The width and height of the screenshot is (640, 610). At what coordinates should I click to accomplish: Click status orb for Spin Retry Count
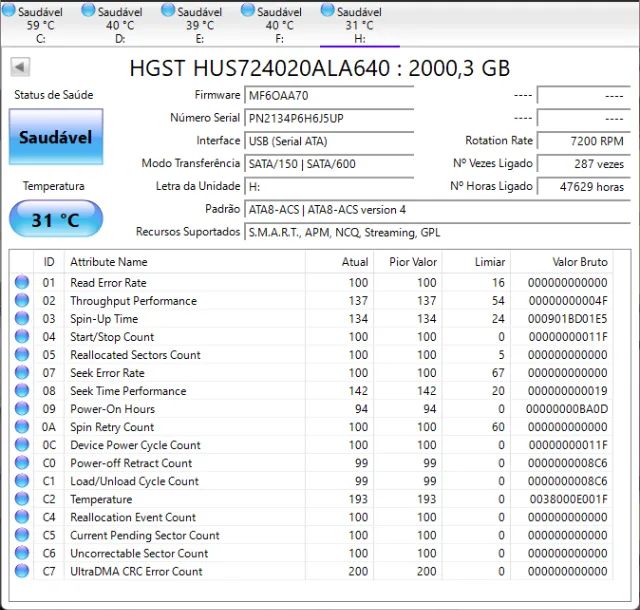tap(22, 427)
